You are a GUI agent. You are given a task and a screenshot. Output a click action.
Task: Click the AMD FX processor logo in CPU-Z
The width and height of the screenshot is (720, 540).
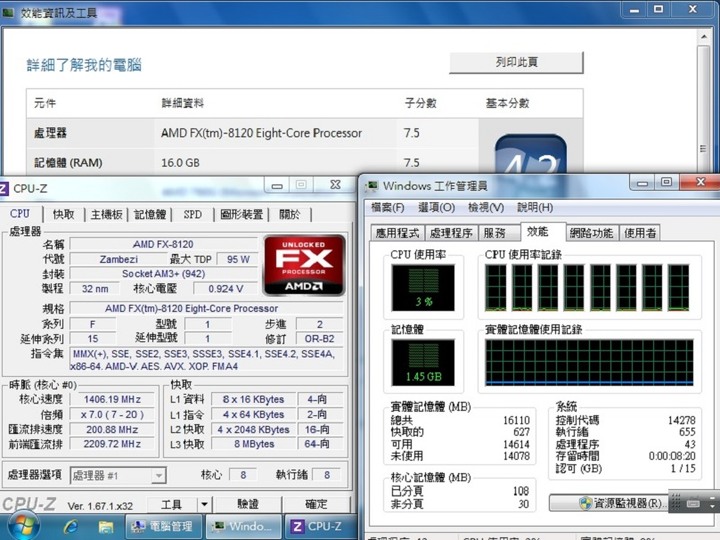[x=304, y=266]
